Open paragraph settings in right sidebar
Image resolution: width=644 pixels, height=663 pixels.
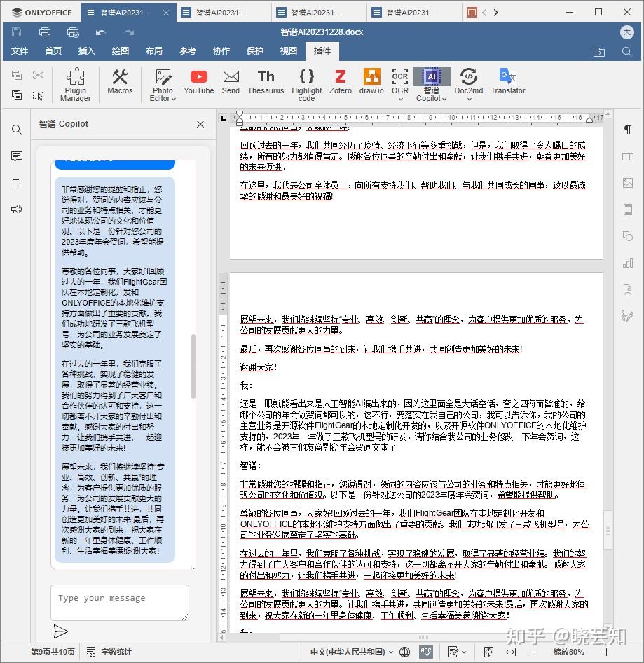(x=628, y=130)
